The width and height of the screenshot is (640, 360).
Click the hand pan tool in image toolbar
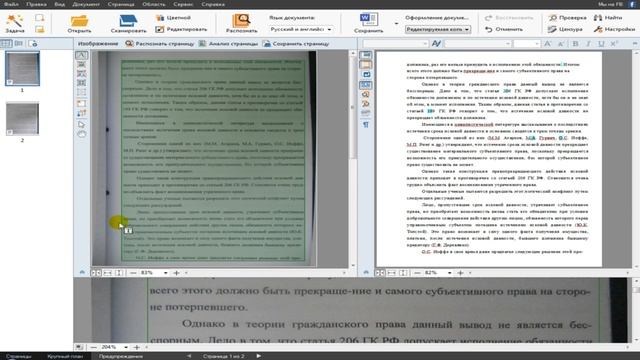tap(82, 134)
